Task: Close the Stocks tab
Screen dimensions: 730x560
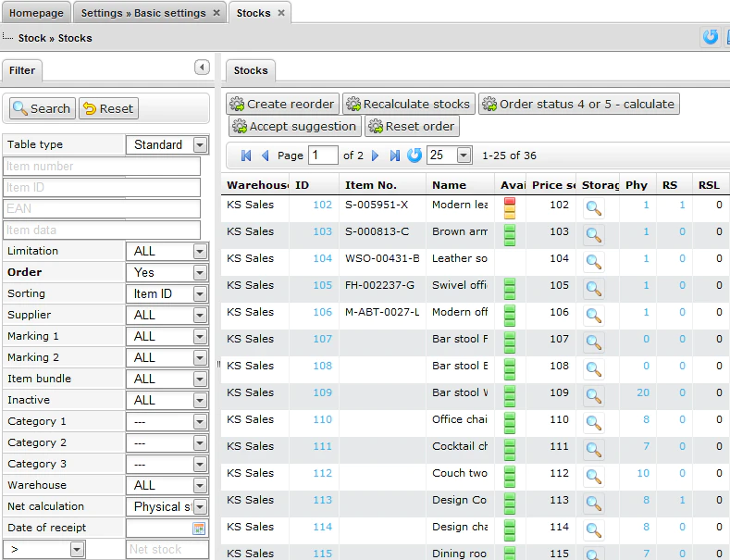Action: (281, 13)
